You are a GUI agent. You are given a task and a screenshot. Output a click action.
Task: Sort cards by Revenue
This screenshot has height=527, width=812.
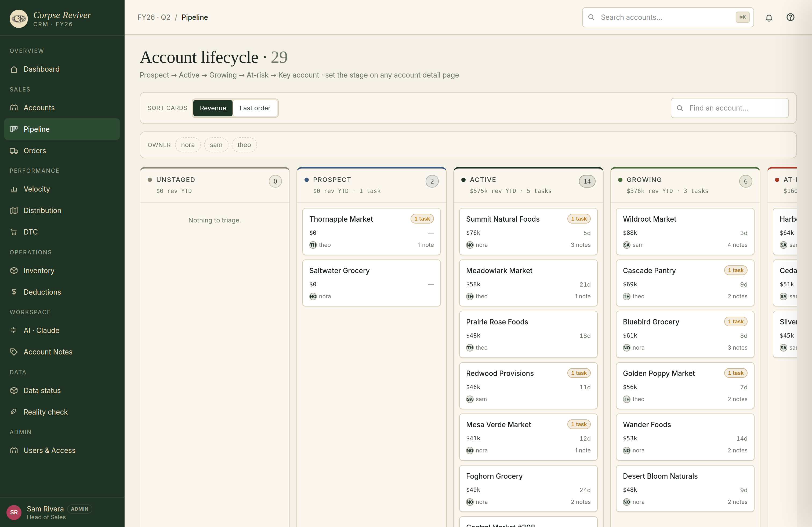(x=213, y=108)
